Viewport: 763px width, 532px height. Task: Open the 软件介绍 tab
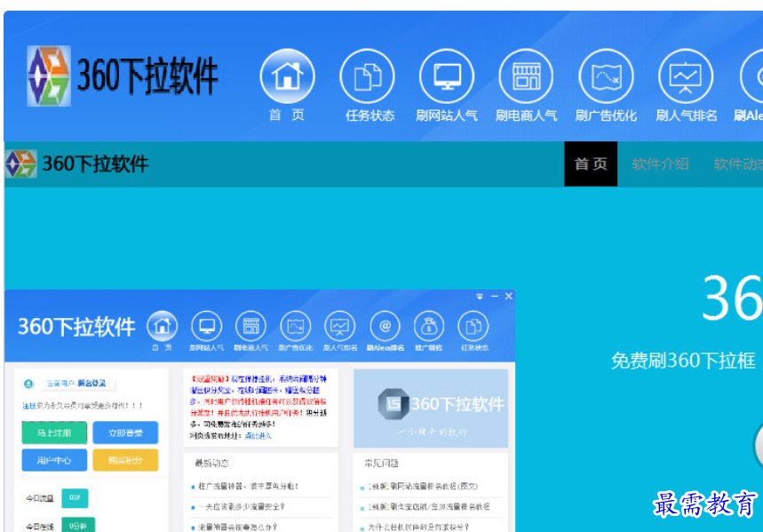pyautogui.click(x=660, y=164)
